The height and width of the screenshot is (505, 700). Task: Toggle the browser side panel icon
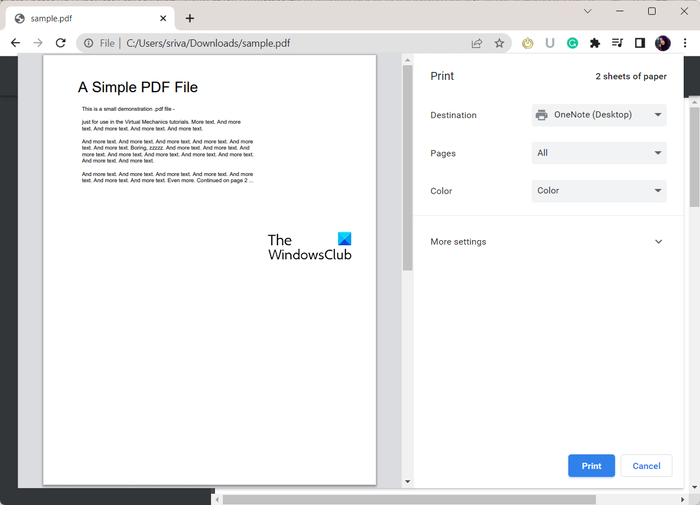click(640, 43)
